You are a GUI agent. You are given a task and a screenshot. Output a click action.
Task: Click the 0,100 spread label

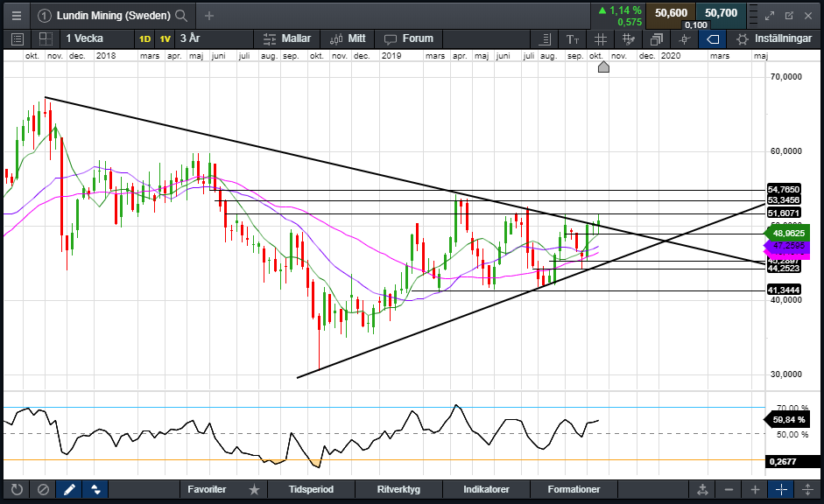click(x=696, y=25)
